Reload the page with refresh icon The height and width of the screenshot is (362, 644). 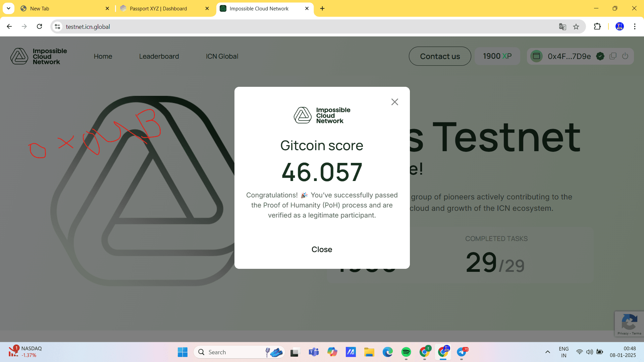40,27
